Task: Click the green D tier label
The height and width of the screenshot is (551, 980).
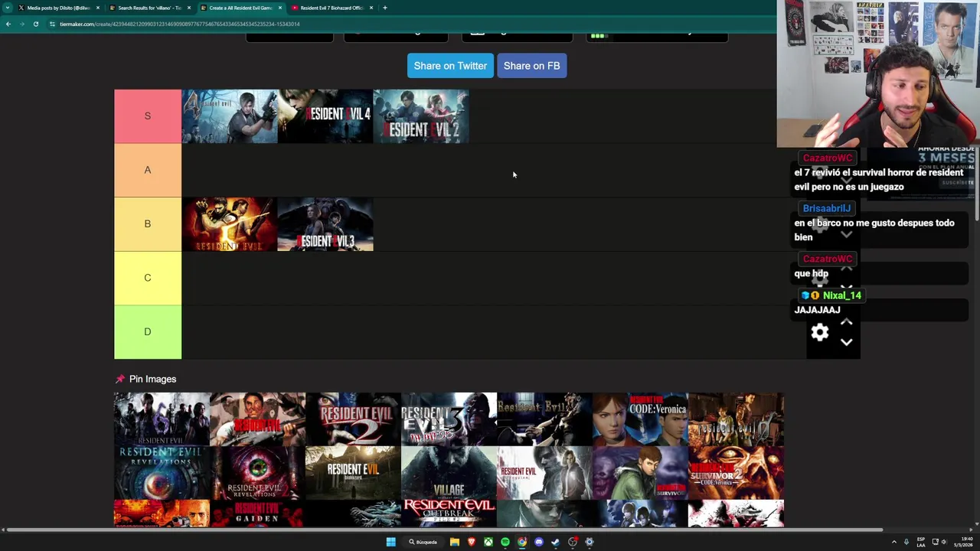Action: tap(148, 332)
